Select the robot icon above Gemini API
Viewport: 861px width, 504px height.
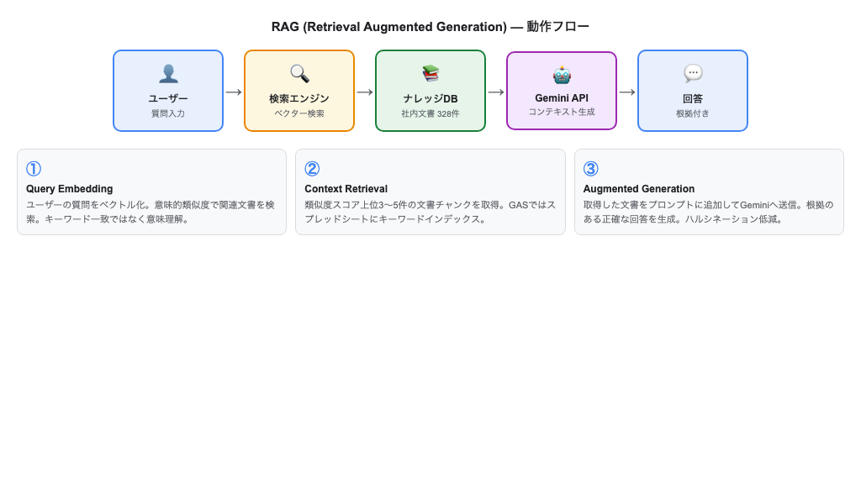(x=562, y=73)
